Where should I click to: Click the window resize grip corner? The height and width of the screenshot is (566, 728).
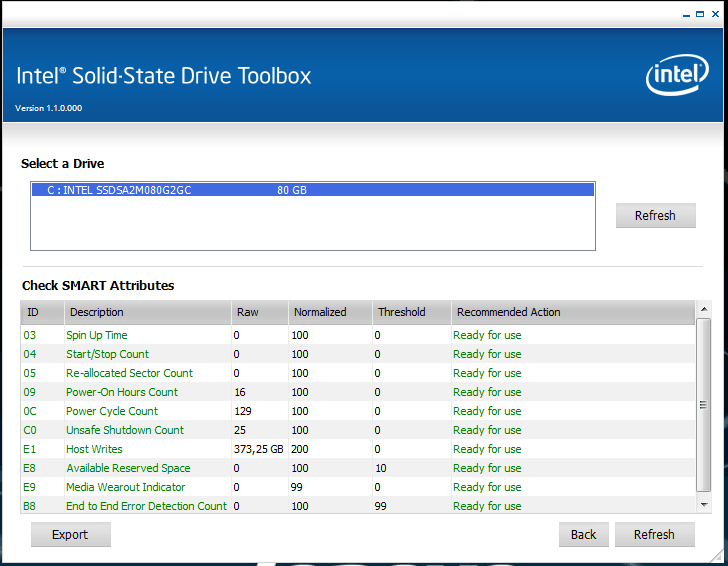pyautogui.click(x=717, y=555)
